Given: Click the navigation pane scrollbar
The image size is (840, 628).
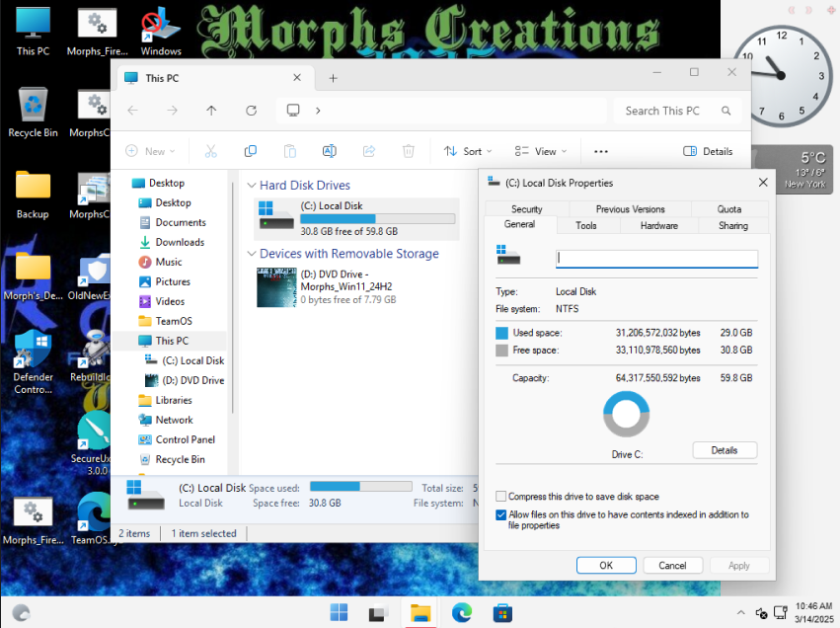Looking at the screenshot, I should 232,297.
